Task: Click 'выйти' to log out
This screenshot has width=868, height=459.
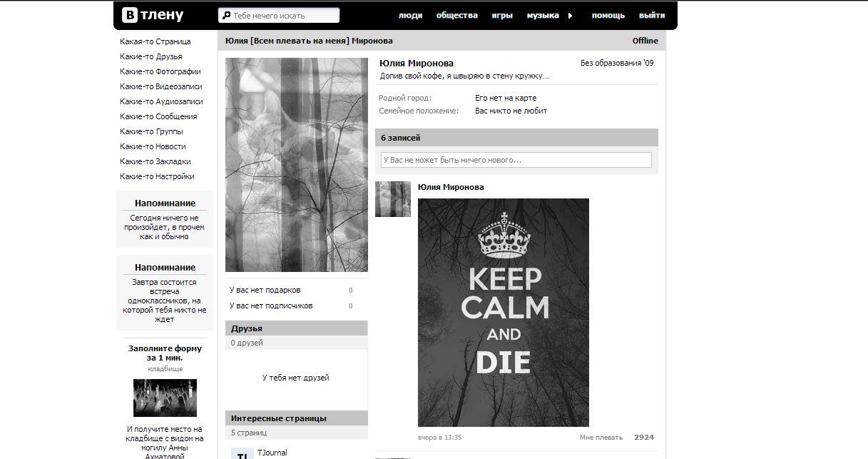Action: pos(652,15)
